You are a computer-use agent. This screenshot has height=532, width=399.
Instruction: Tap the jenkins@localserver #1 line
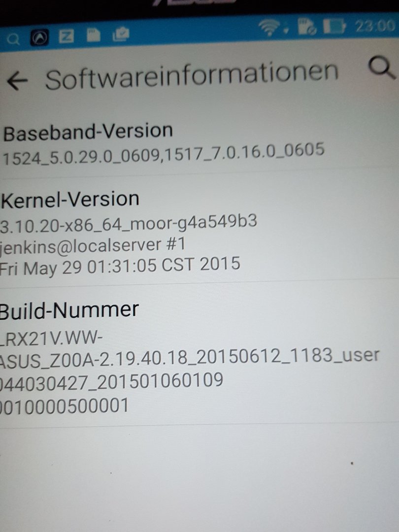coord(93,245)
